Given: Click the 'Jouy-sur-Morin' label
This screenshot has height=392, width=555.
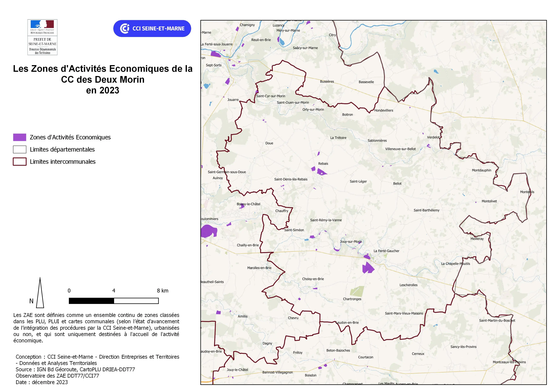Looking at the screenshot, I should pos(351,242).
